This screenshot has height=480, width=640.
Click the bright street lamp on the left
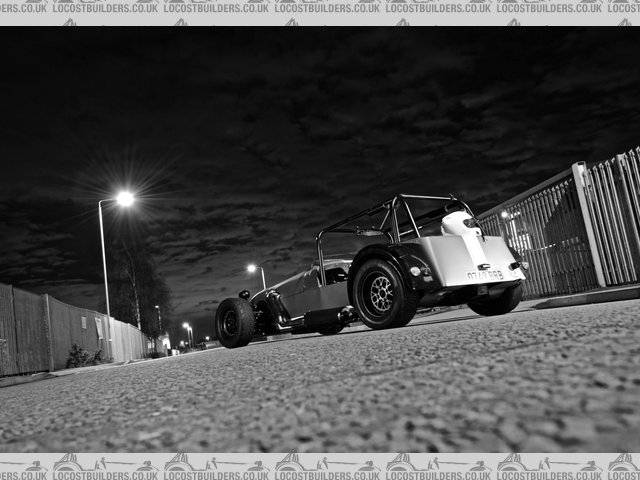(x=125, y=199)
